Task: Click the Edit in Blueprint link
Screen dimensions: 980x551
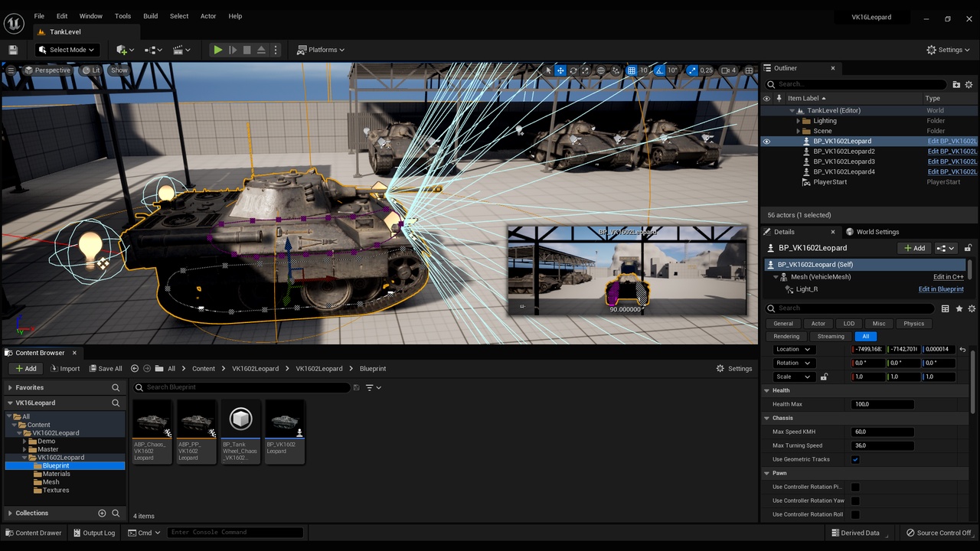Action: (941, 289)
